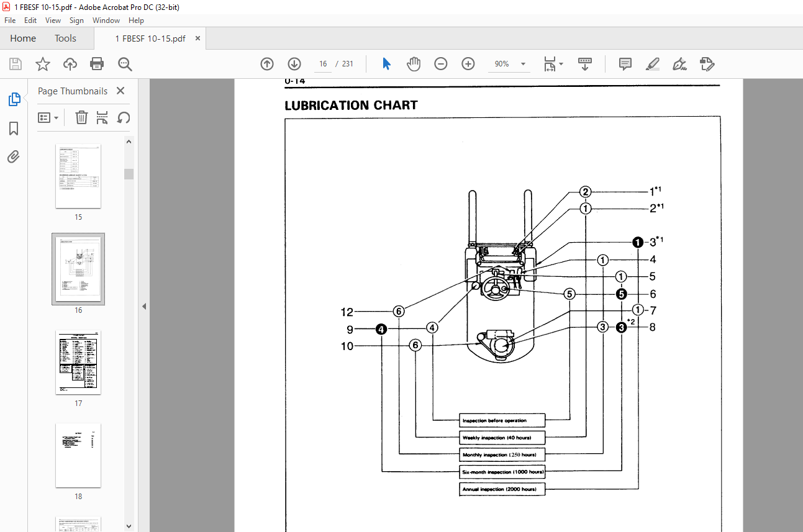Click the stamp tool icon
Screen dimensions: 803x532
coord(707,64)
